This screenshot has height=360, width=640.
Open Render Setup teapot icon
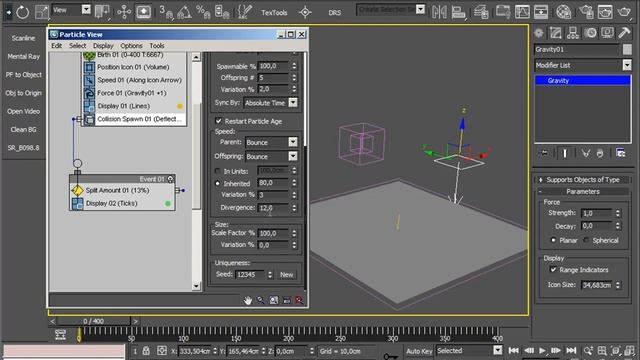586,12
